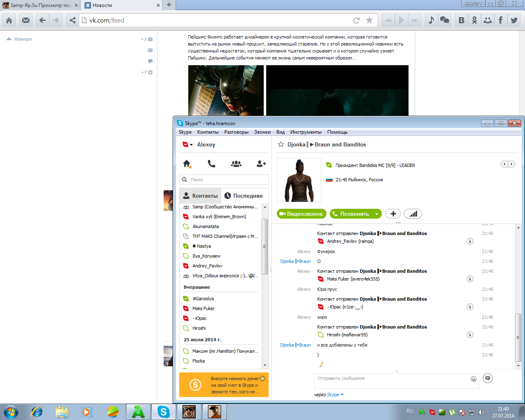Open Alexey status dropdown
525x420 pixels.
pos(187,144)
